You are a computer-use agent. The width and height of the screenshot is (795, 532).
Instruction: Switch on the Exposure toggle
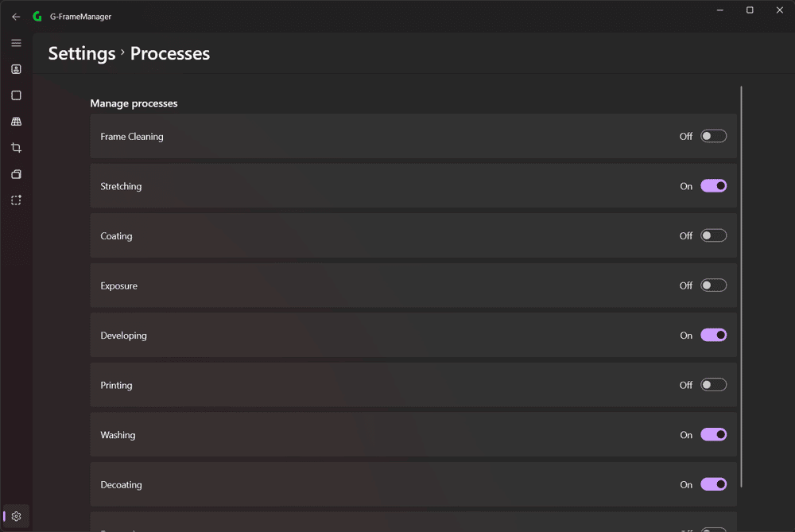point(713,285)
